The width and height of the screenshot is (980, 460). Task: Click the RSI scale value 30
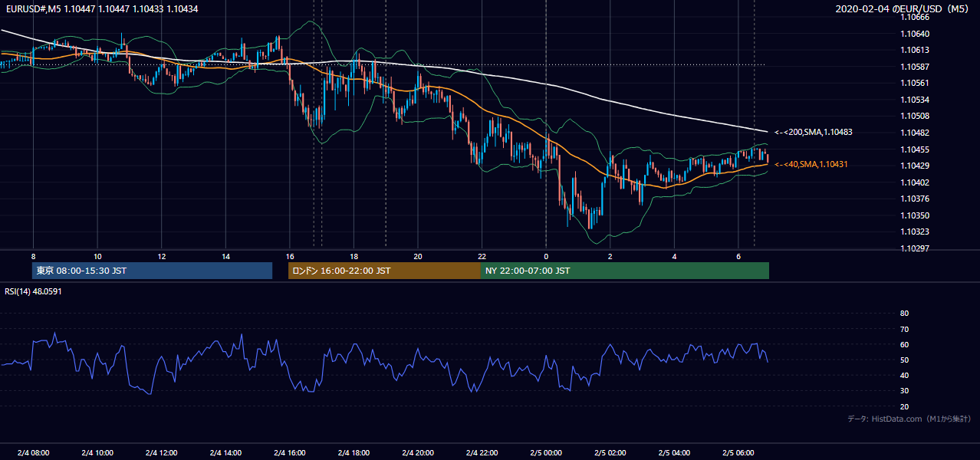(x=904, y=391)
